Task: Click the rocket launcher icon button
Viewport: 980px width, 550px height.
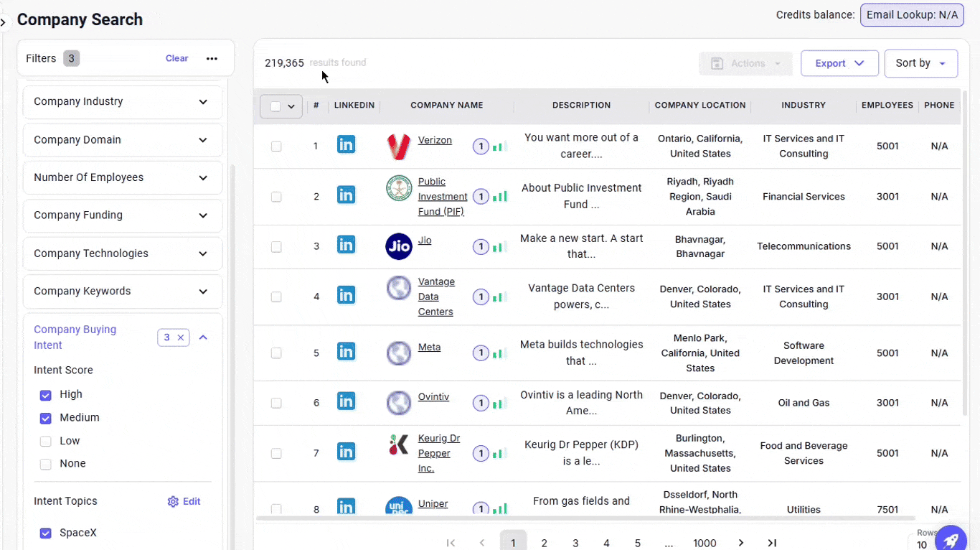Action: [951, 539]
